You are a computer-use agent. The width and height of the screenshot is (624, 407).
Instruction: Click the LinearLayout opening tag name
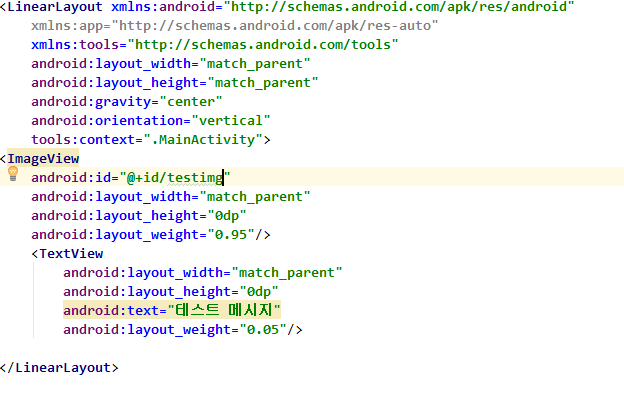[x=55, y=7]
